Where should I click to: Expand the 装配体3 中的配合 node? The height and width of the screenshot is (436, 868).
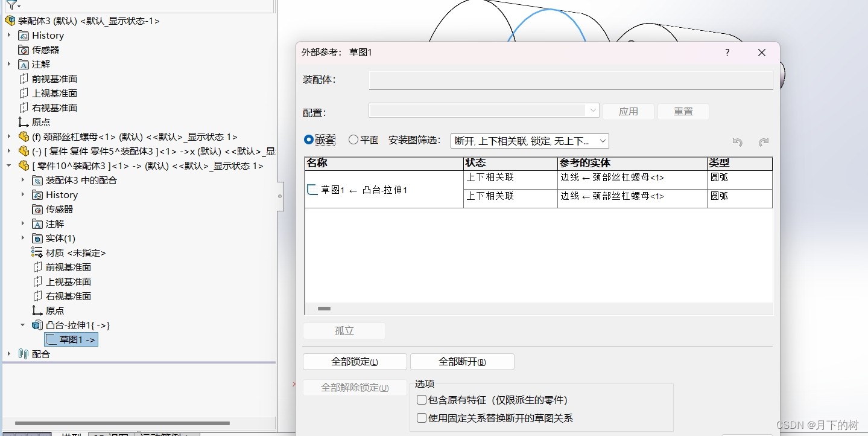pos(23,180)
